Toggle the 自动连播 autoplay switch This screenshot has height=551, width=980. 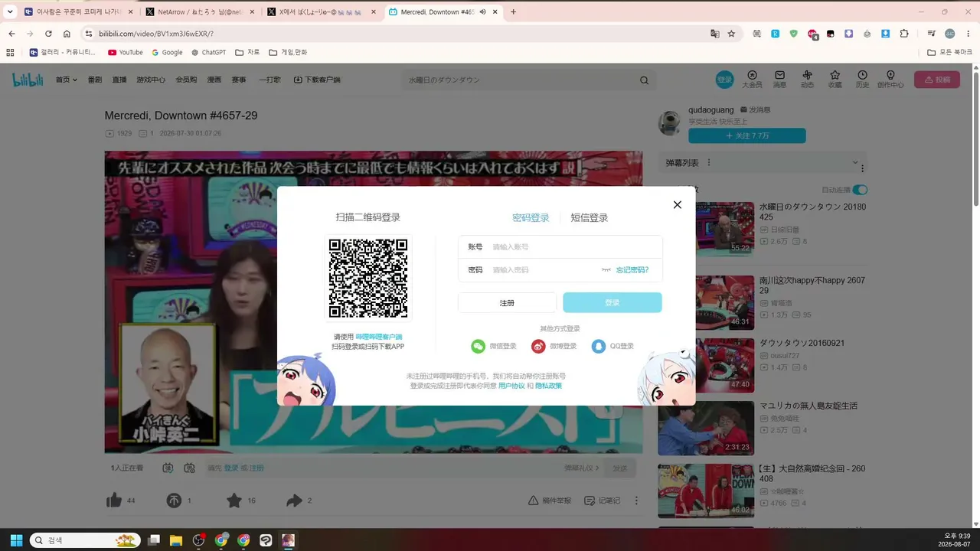861,190
